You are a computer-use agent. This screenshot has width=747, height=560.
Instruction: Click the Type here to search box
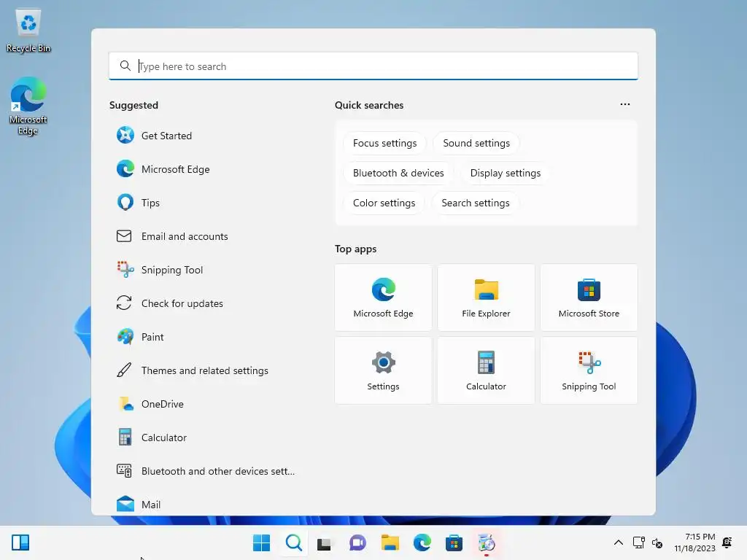pos(373,66)
